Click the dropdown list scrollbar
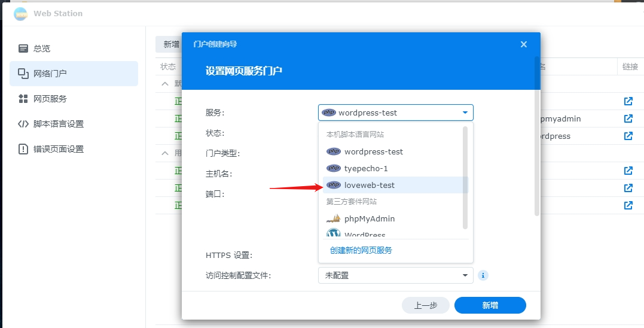Screen dimensions: 644x328 pos(465,178)
